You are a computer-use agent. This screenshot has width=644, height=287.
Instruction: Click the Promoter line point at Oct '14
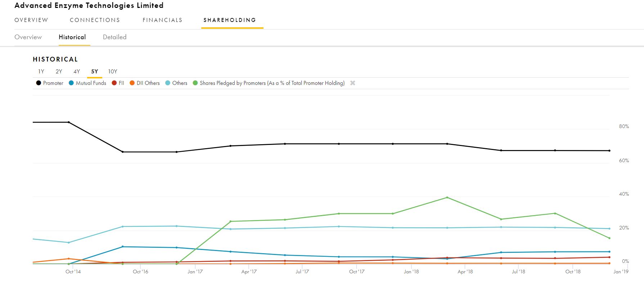pyautogui.click(x=69, y=122)
